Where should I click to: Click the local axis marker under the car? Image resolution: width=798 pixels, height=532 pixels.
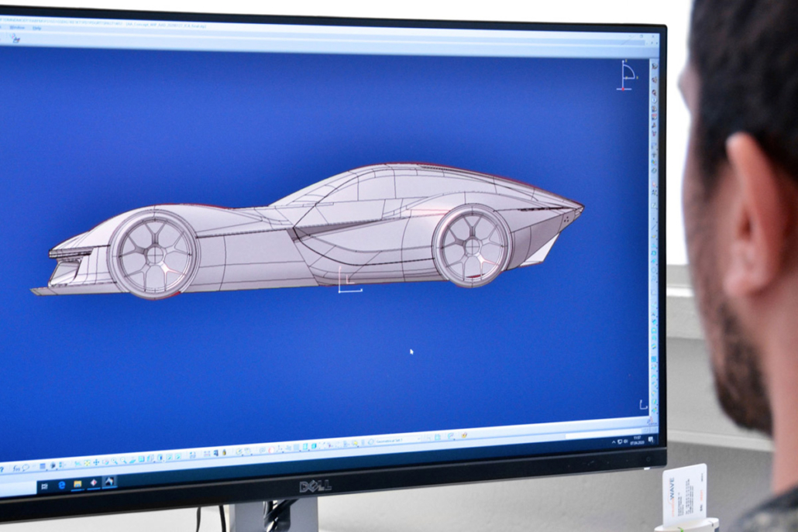coord(346,283)
